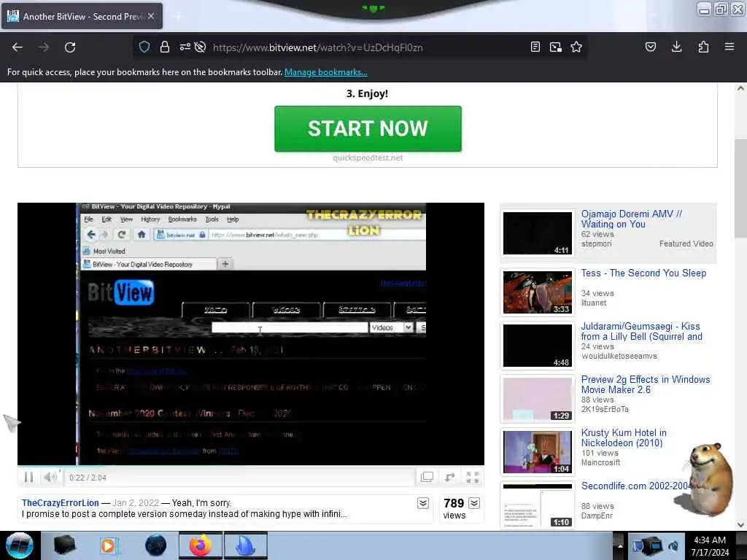Close the Another BitView tab
The height and width of the screenshot is (560, 747).
tap(151, 16)
